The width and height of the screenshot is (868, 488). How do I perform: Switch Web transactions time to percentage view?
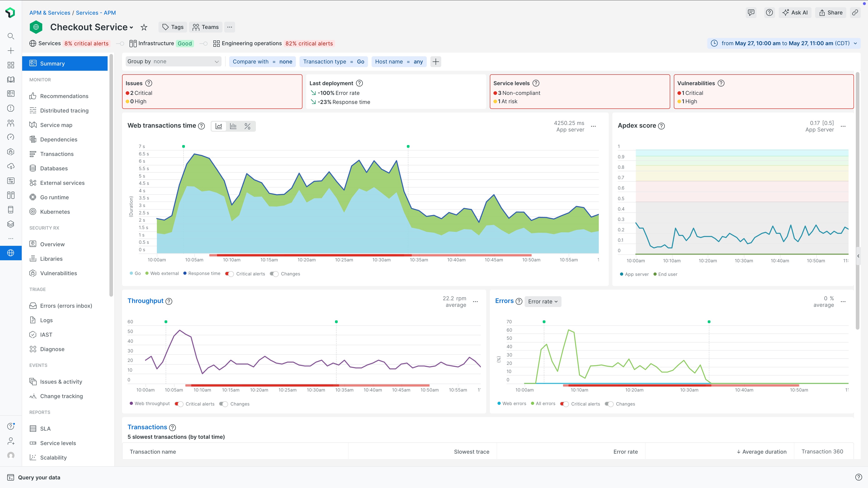click(x=247, y=126)
